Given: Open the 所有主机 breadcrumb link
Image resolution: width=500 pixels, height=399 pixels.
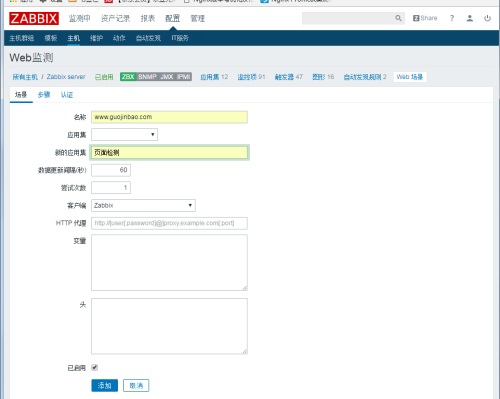Looking at the screenshot, I should pos(25,77).
